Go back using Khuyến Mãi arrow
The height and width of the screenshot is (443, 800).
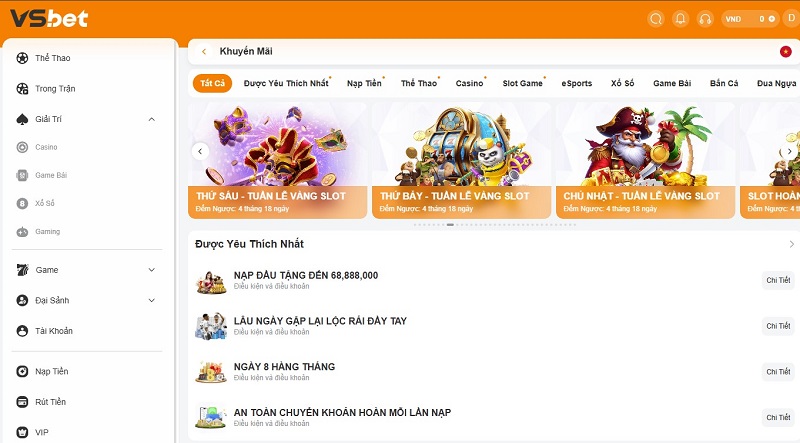coord(204,52)
